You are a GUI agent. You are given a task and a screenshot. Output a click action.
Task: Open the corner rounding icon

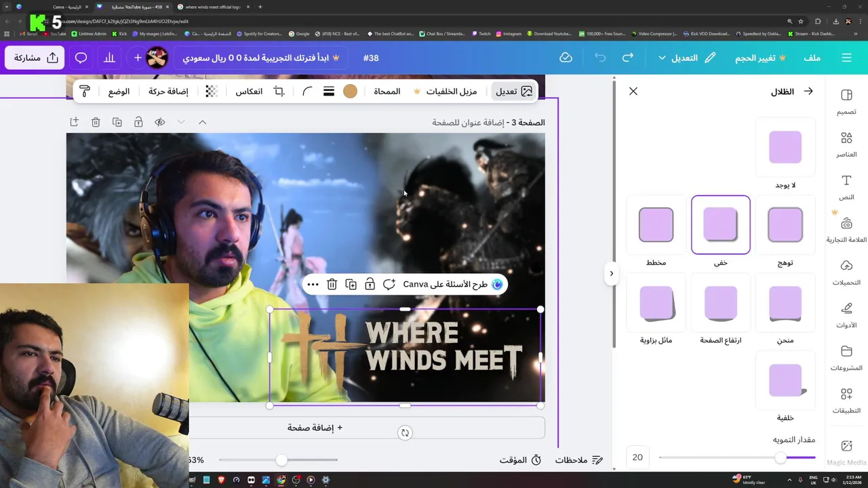click(307, 91)
